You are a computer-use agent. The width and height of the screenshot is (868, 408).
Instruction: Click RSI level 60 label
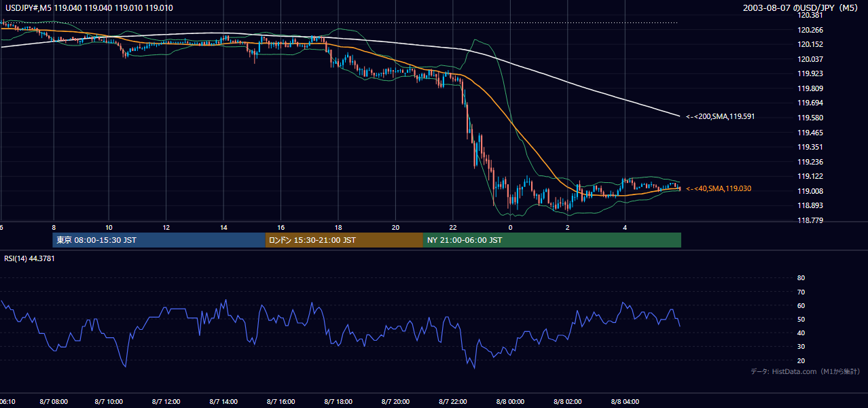(x=801, y=305)
